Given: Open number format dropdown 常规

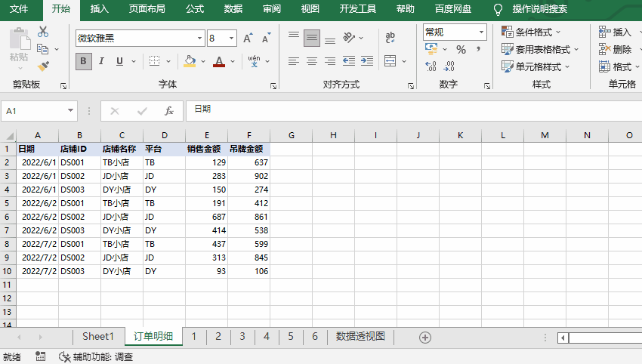Looking at the screenshot, I should pyautogui.click(x=481, y=32).
